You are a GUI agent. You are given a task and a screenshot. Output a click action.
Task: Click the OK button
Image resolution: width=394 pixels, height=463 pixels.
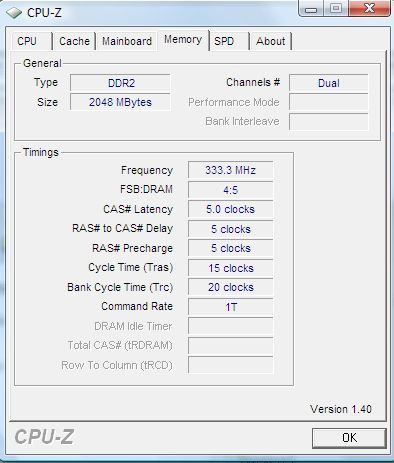349,438
